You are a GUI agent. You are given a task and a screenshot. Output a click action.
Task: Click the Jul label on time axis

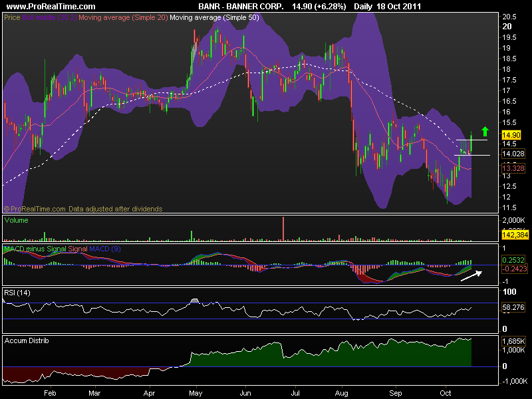(x=295, y=393)
